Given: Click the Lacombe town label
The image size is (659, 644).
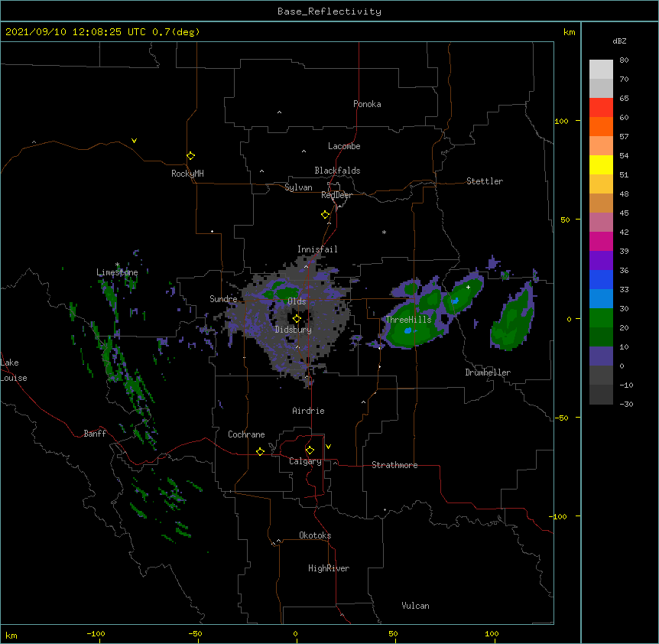Looking at the screenshot, I should click(x=344, y=146).
